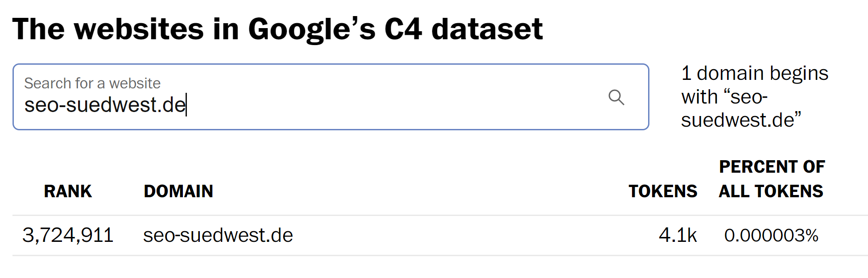Screen dimensions: 868x278
Task: Click the table header row area
Action: pos(401,191)
